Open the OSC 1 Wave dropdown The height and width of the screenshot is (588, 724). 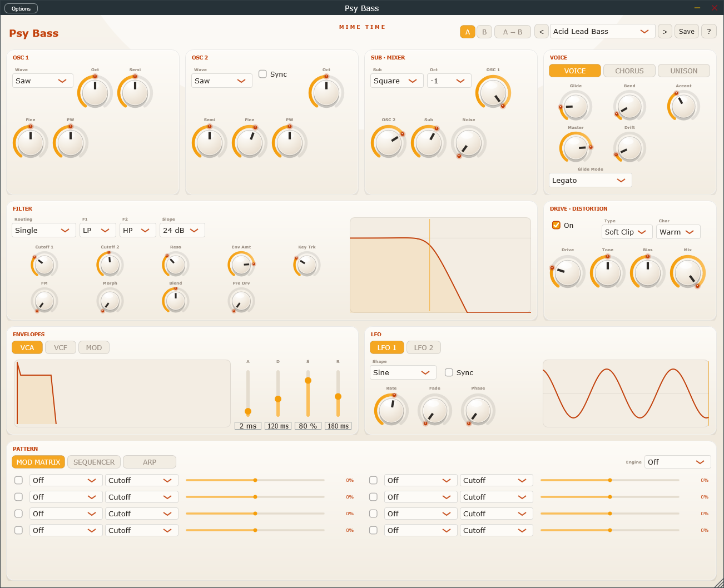pos(43,81)
